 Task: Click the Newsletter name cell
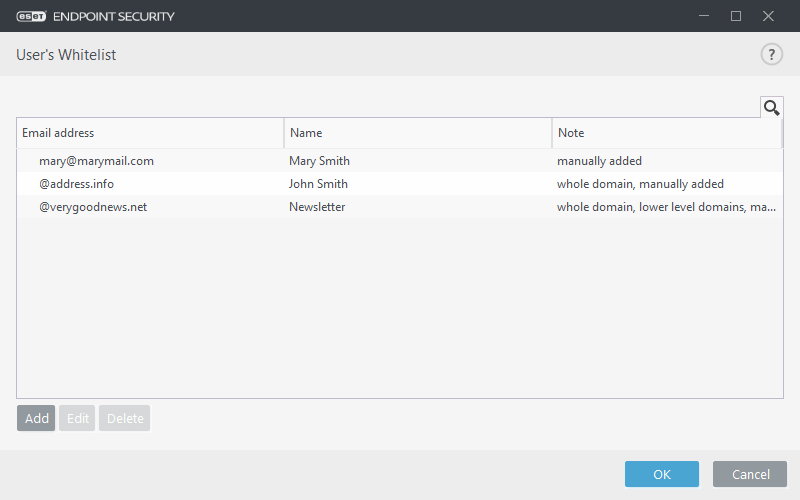pos(317,207)
